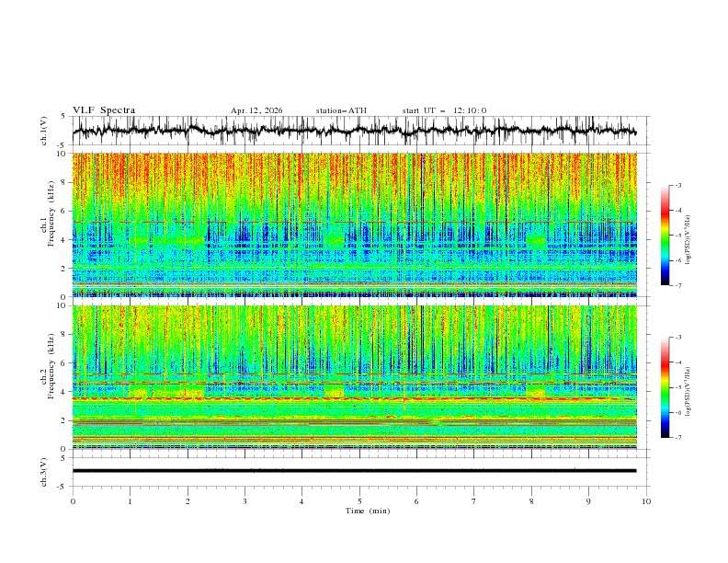Click the 'ch.1(V)' waveform axis label
Screen dimensions: 728x563
click(44, 131)
